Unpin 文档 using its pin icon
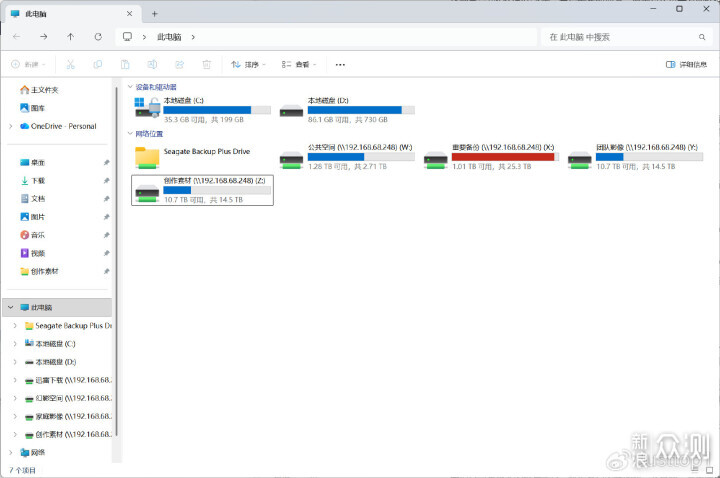Screen dimensions: 720x478 [x=106, y=199]
